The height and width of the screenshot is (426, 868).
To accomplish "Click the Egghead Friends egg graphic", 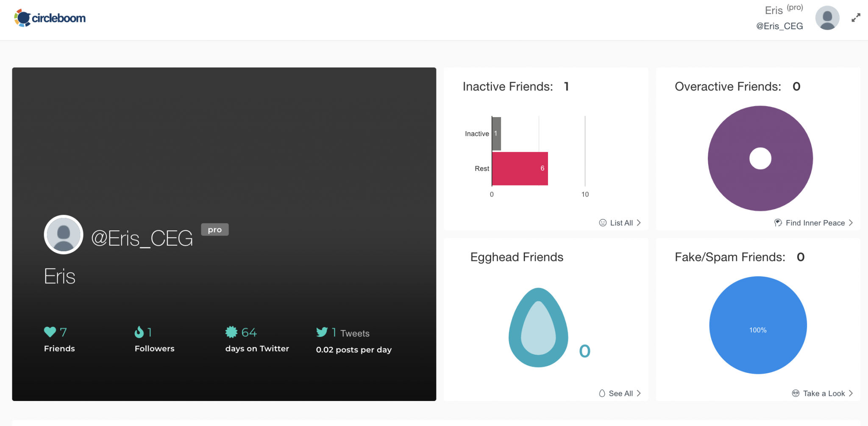I will point(538,328).
